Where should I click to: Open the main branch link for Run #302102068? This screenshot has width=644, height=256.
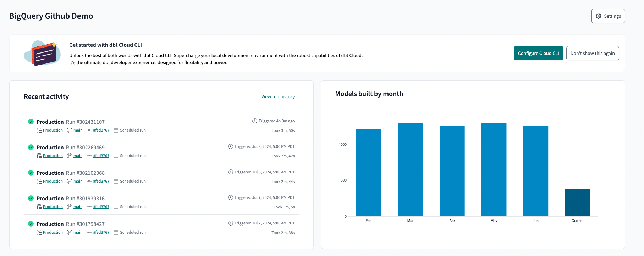tap(78, 181)
